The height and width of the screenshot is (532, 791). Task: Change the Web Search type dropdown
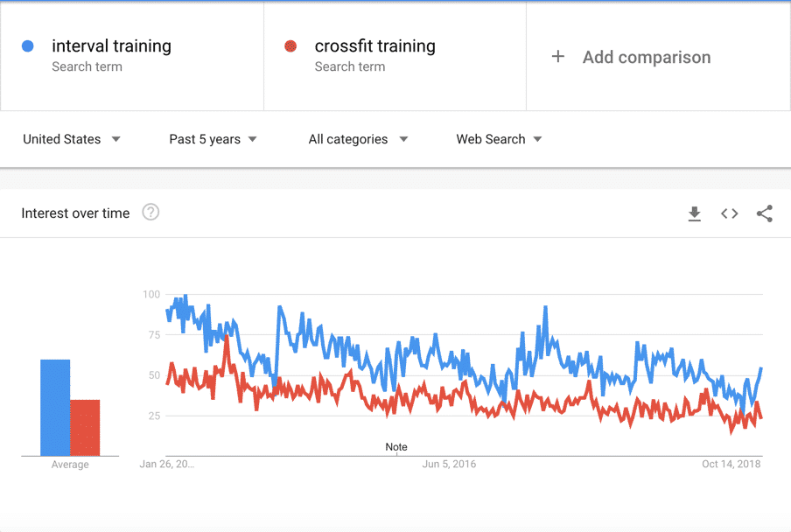pos(499,139)
